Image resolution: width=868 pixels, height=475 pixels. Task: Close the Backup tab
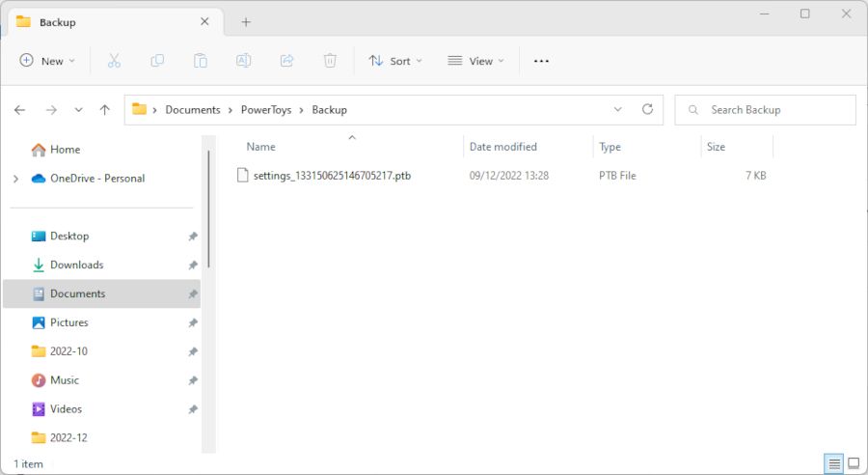coord(204,21)
